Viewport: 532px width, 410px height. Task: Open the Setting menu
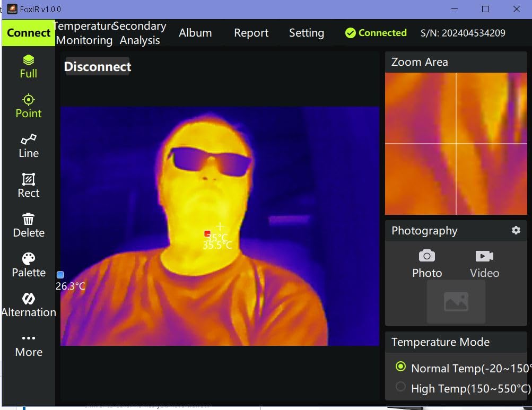pos(306,32)
